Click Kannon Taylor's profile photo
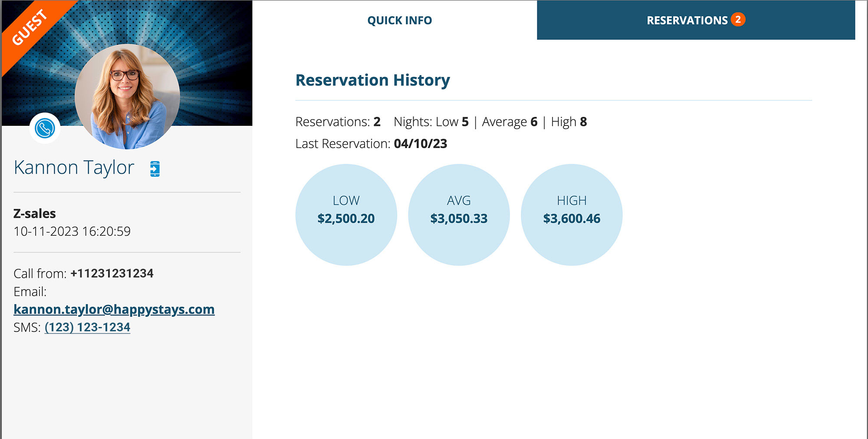This screenshot has width=868, height=439. (x=127, y=96)
